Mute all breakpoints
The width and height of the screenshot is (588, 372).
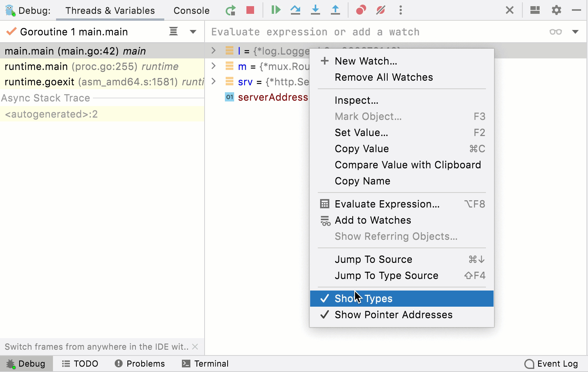(x=380, y=10)
